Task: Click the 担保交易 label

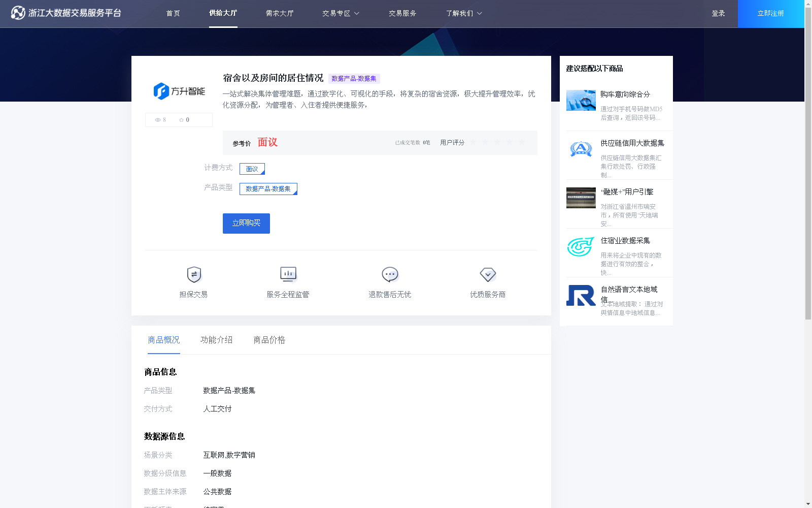Action: (x=193, y=294)
